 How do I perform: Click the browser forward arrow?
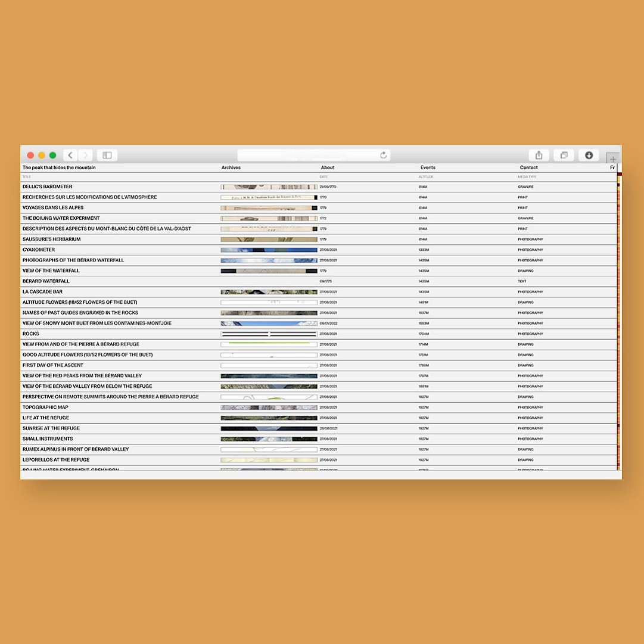tap(85, 155)
